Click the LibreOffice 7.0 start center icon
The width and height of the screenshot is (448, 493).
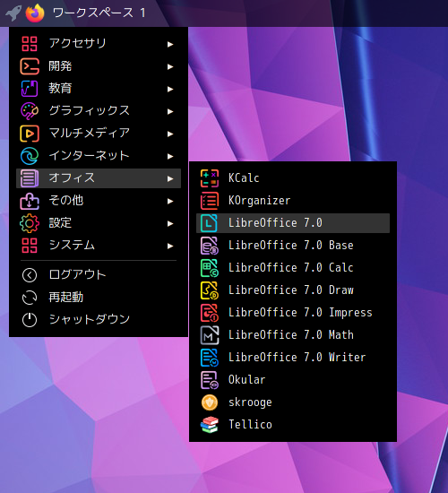click(210, 223)
